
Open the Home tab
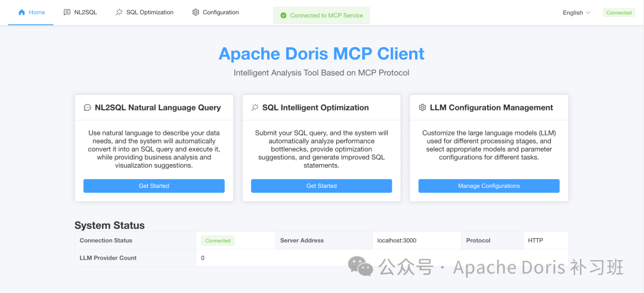coord(31,13)
